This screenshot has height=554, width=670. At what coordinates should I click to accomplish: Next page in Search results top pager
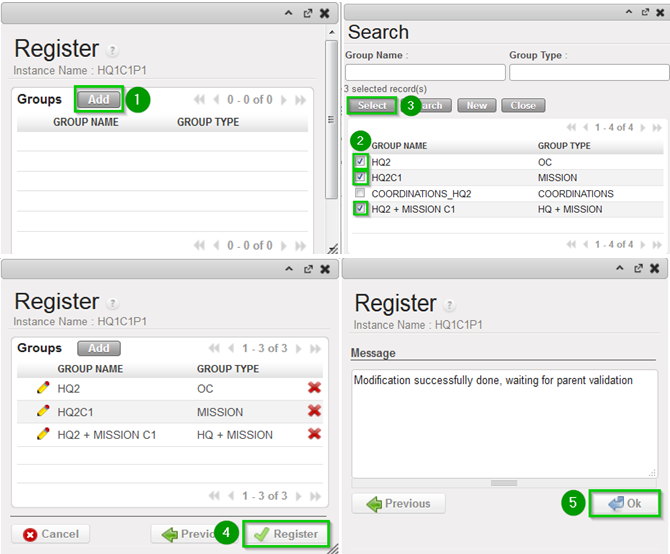(643, 127)
